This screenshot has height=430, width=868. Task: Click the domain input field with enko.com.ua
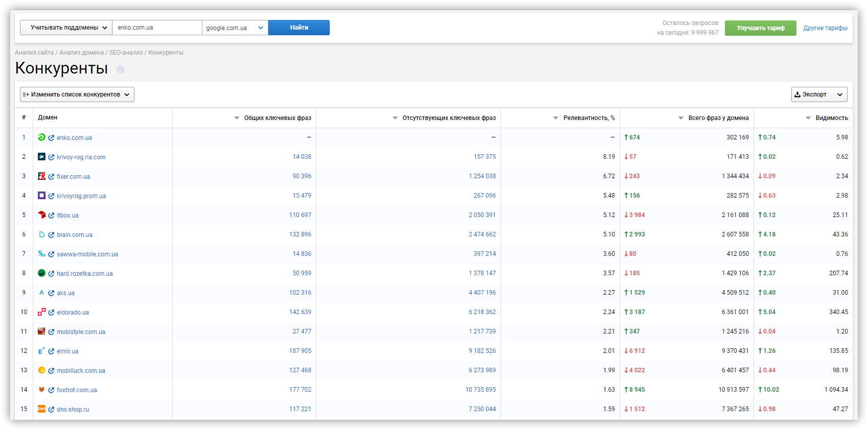point(157,28)
